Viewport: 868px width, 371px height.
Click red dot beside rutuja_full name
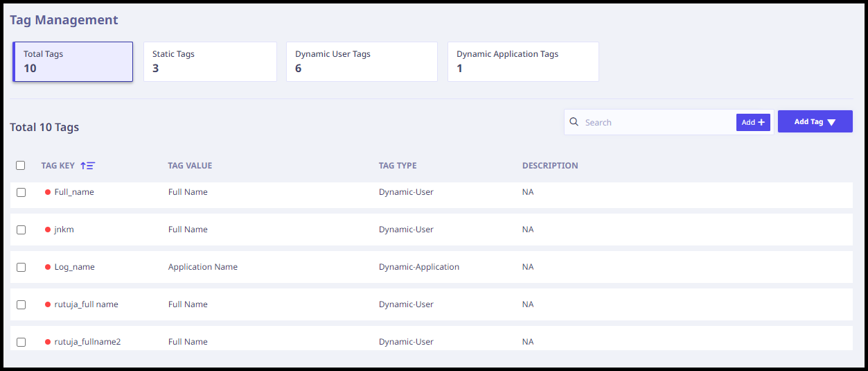click(48, 304)
